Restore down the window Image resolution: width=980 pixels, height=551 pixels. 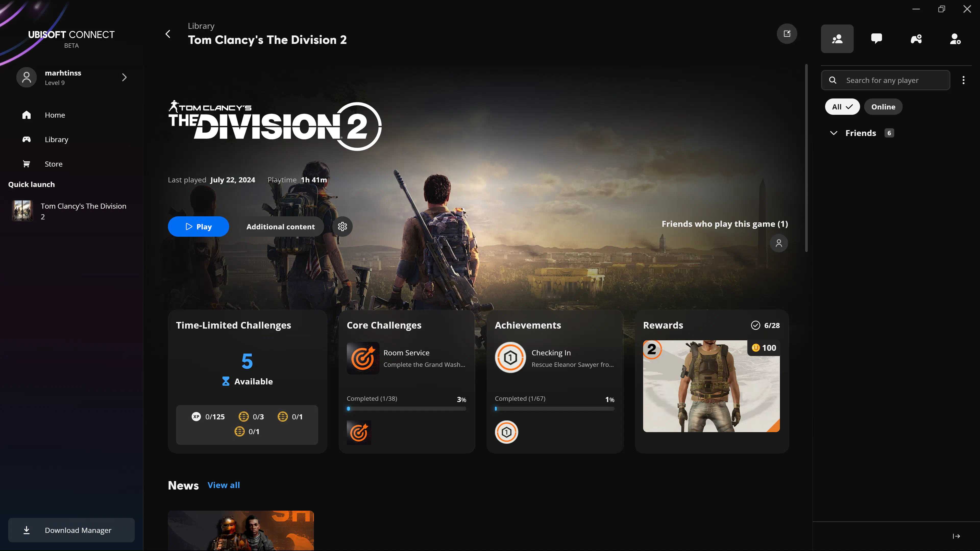pos(941,9)
